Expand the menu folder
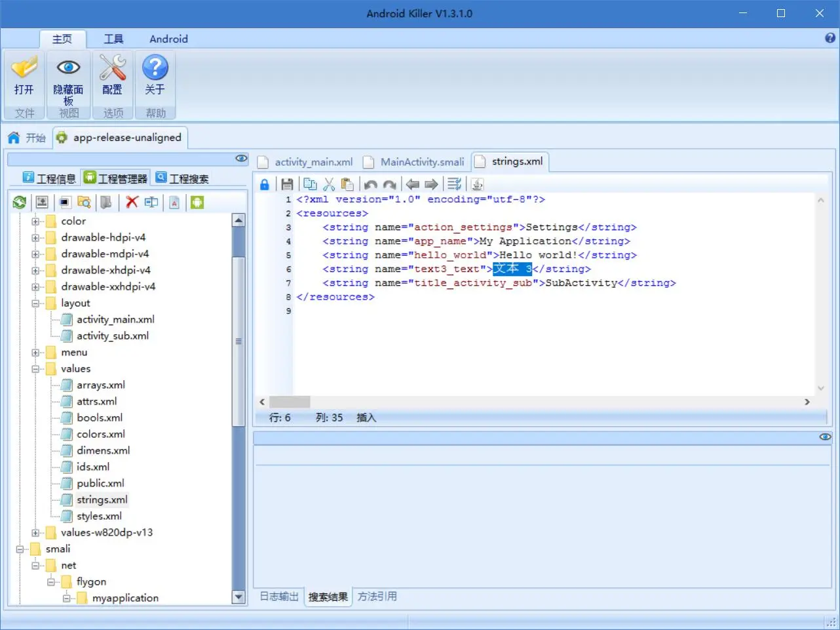Screen dimensions: 840x630 coord(35,353)
